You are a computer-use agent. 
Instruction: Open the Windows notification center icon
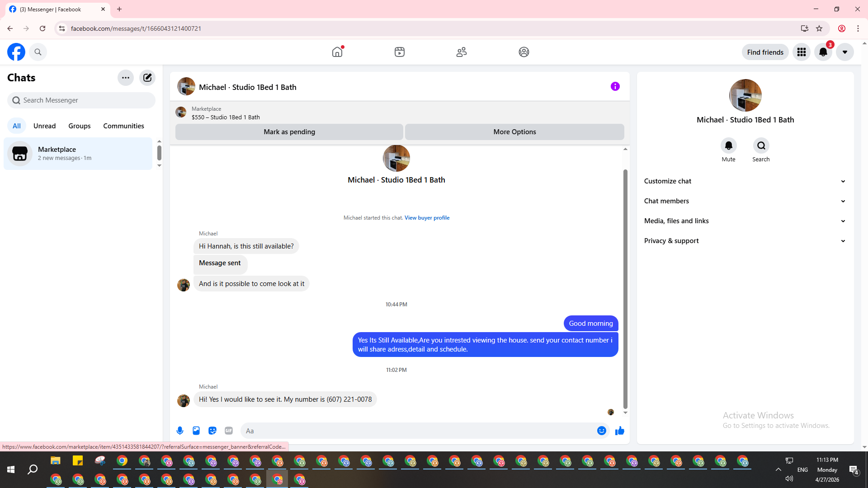pos(854,470)
